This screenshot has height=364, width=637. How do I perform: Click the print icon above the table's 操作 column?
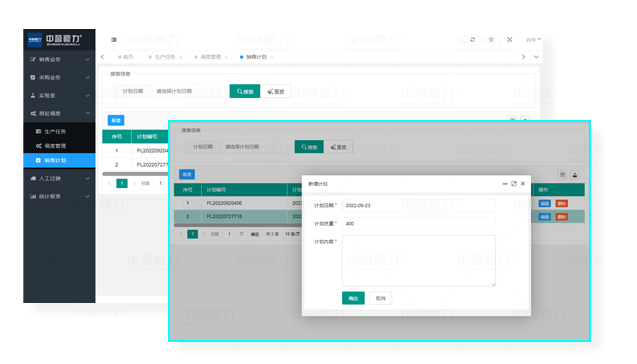574,175
